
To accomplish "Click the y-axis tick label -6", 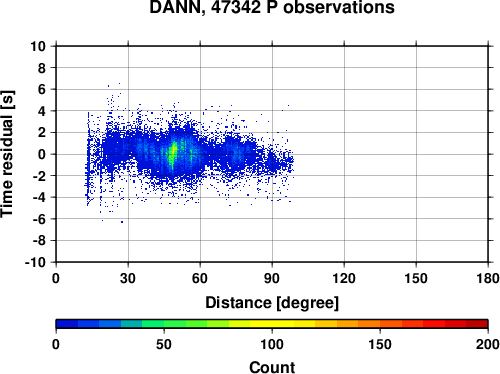I will pyautogui.click(x=39, y=219).
